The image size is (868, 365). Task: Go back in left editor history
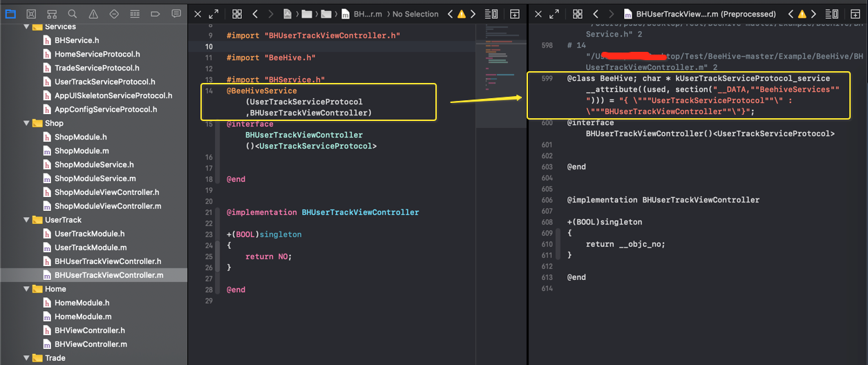click(255, 14)
